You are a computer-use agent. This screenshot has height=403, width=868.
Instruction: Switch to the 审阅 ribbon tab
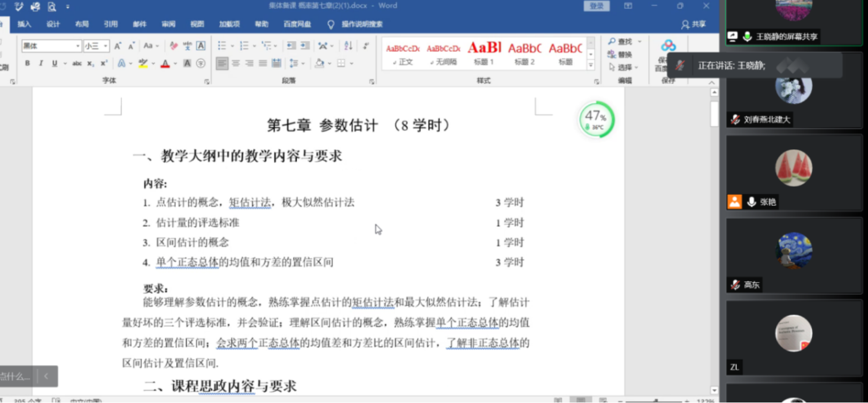(x=168, y=24)
